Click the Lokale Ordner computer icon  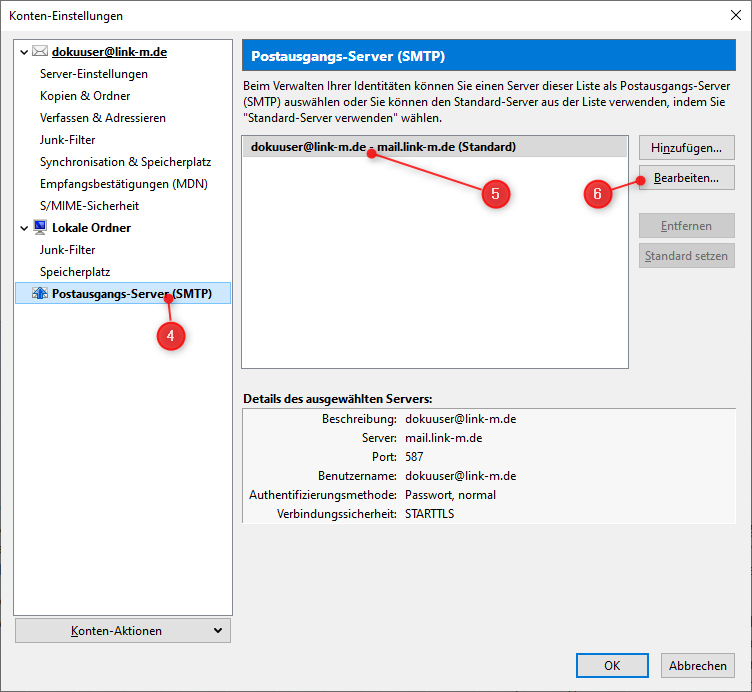click(40, 227)
